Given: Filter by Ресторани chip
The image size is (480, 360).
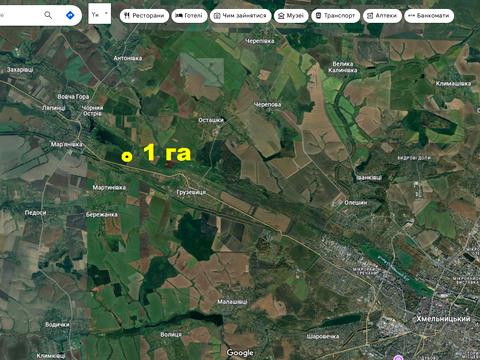Looking at the screenshot, I should (x=144, y=16).
